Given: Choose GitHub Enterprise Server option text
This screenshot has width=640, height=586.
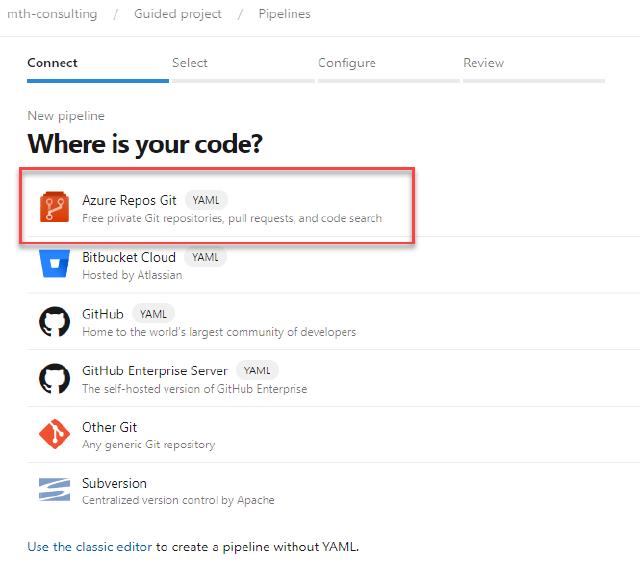Looking at the screenshot, I should pos(155,370).
